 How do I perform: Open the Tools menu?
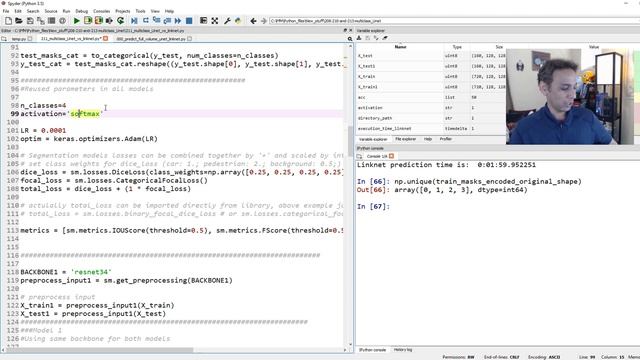[x=140, y=11]
